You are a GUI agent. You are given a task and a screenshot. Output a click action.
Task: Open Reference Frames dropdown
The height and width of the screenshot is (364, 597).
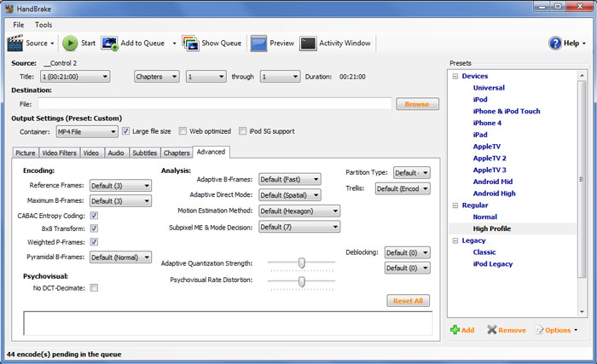point(120,186)
